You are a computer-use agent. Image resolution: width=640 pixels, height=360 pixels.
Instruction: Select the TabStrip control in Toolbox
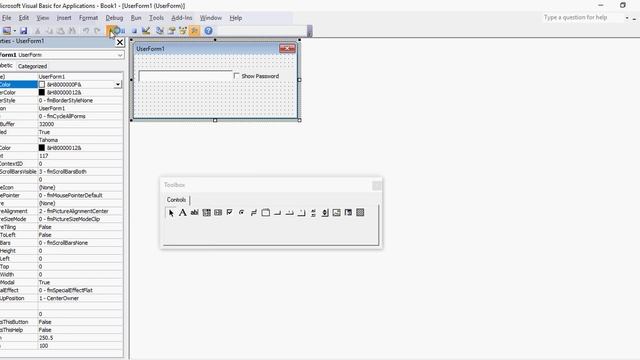pos(289,213)
